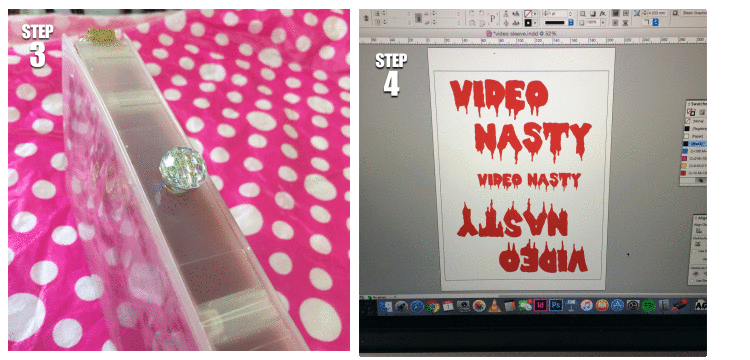Open InDesign from the dock
Viewport: 750px width, 360px height.
tap(540, 305)
